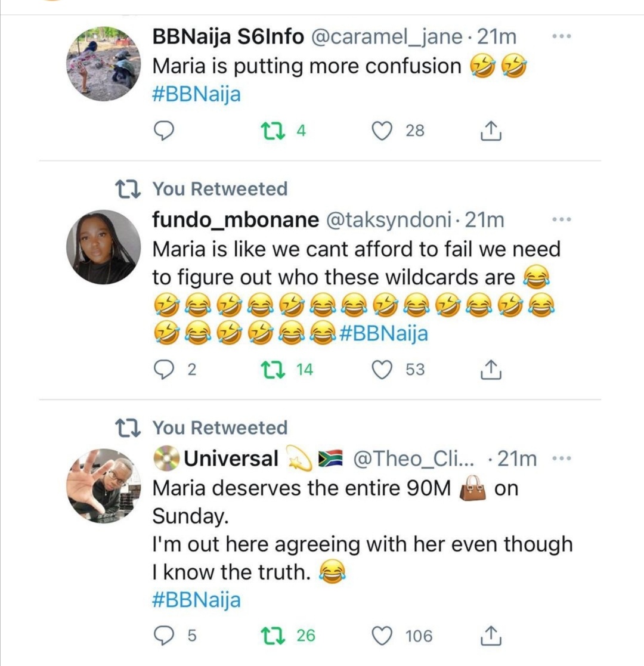
Task: Share the fundo_mbonane tweet
Action: click(x=491, y=370)
